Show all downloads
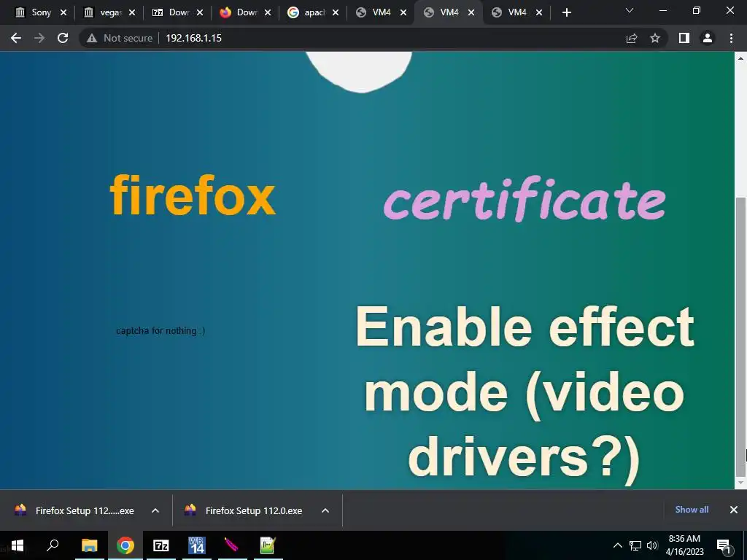 point(692,510)
